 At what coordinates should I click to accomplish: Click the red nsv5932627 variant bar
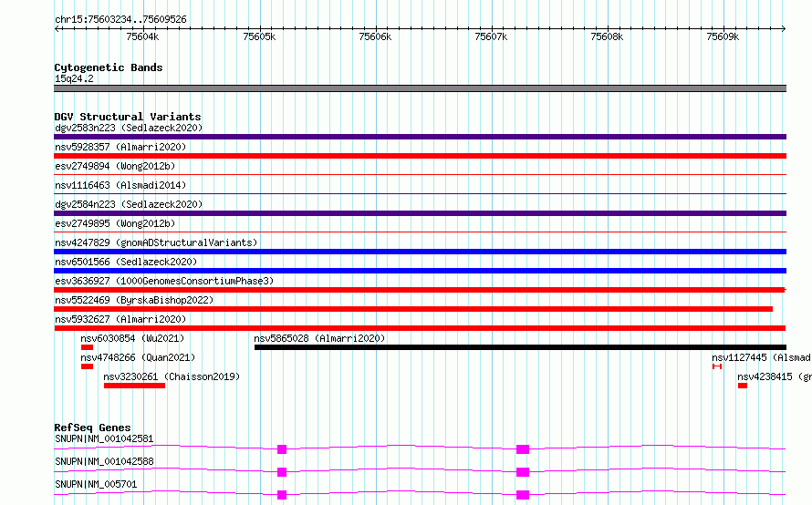tap(420, 328)
